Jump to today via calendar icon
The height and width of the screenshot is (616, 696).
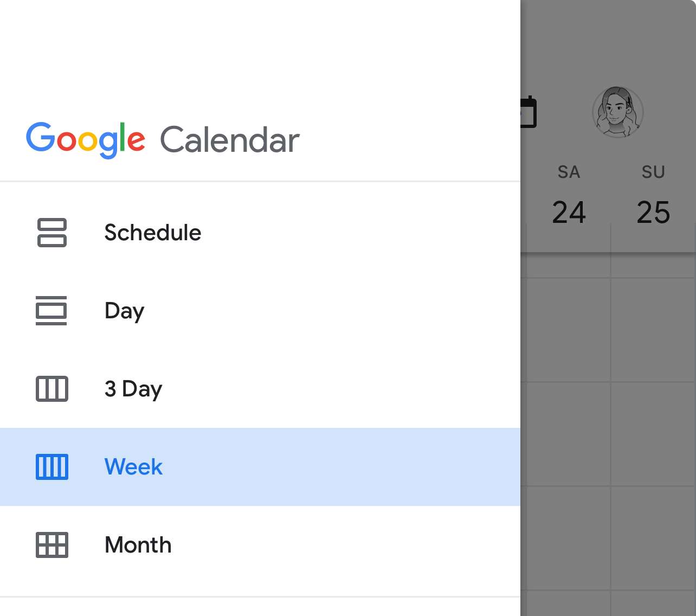pyautogui.click(x=529, y=113)
